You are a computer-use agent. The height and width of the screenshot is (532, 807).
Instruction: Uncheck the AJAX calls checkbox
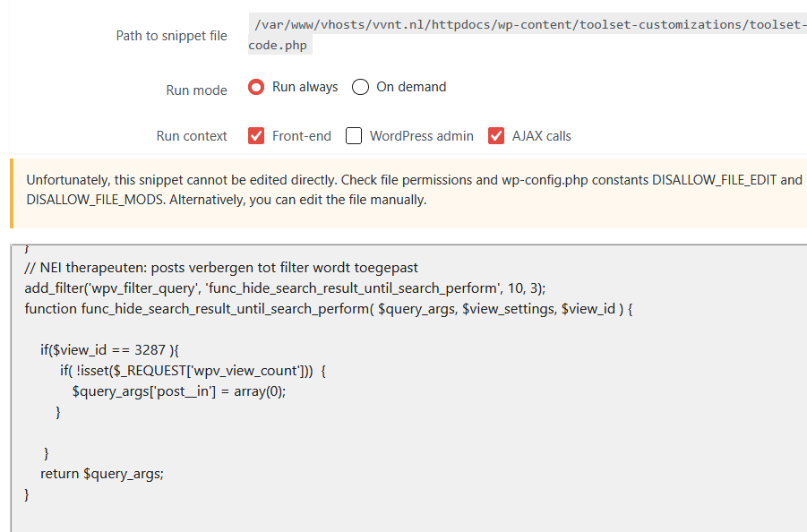pyautogui.click(x=496, y=136)
